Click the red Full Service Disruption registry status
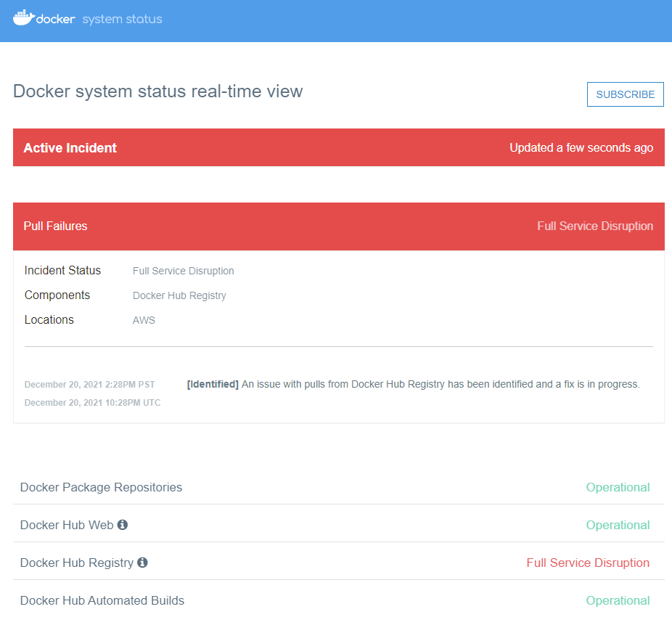 [588, 563]
